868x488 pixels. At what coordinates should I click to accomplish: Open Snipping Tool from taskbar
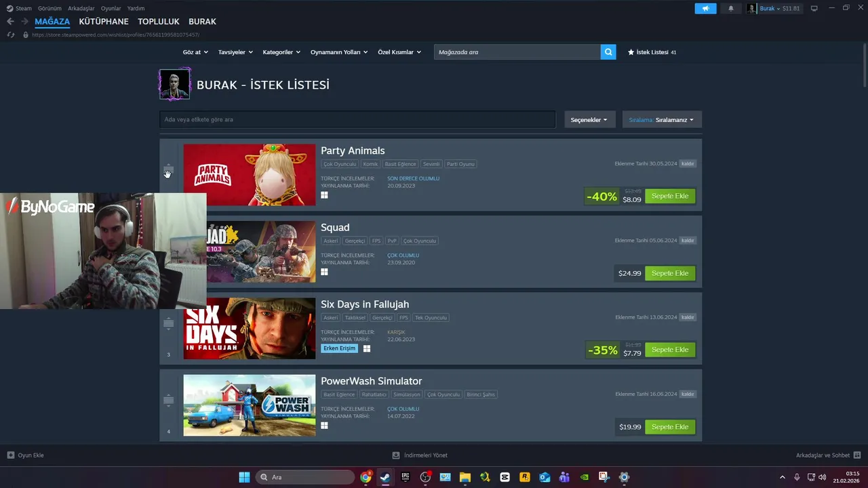[x=604, y=477]
